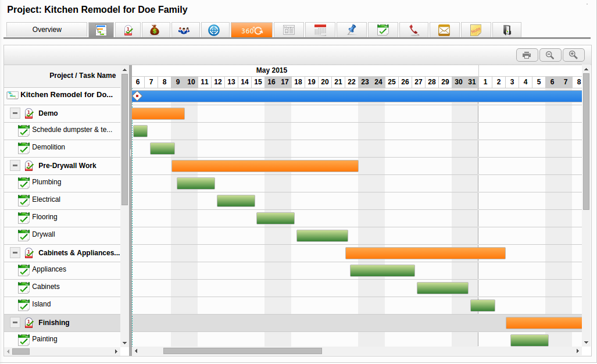Collapse the Demo task group
This screenshot has height=364, width=597.
[x=15, y=113]
